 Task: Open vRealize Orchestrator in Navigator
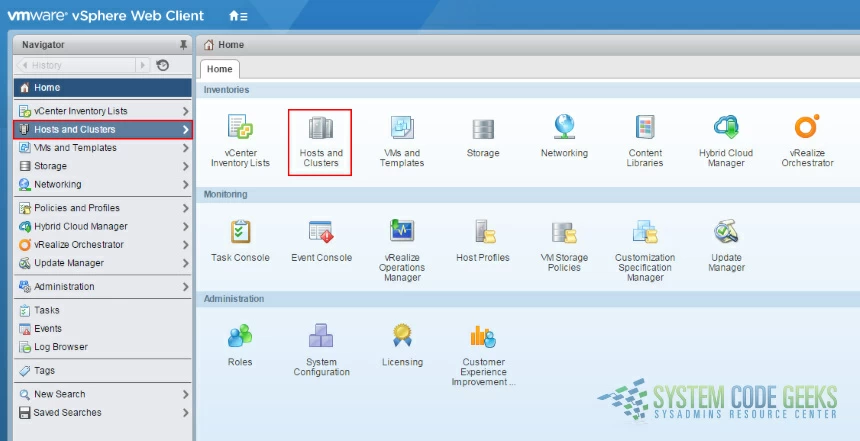click(x=103, y=245)
